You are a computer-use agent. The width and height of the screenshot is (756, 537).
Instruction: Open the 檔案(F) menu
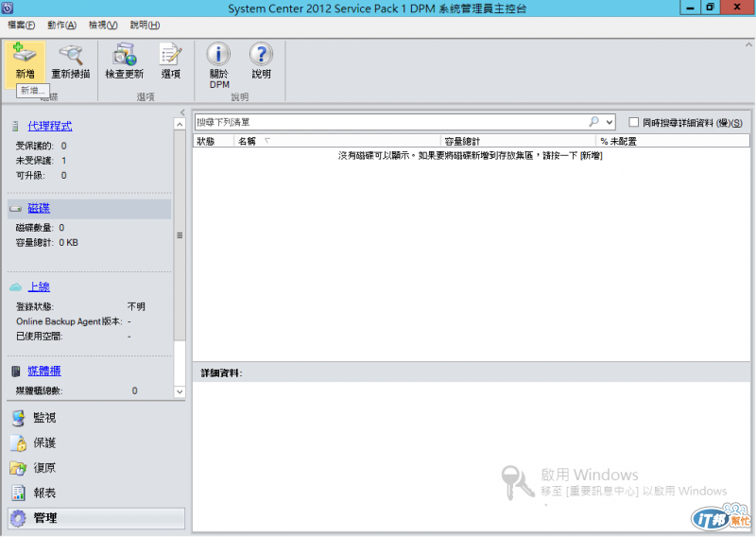point(21,26)
